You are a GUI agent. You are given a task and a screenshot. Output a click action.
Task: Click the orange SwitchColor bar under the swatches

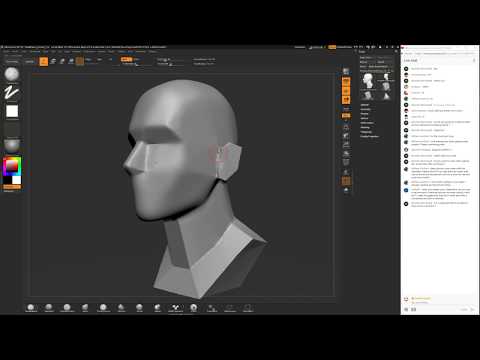coord(12,187)
